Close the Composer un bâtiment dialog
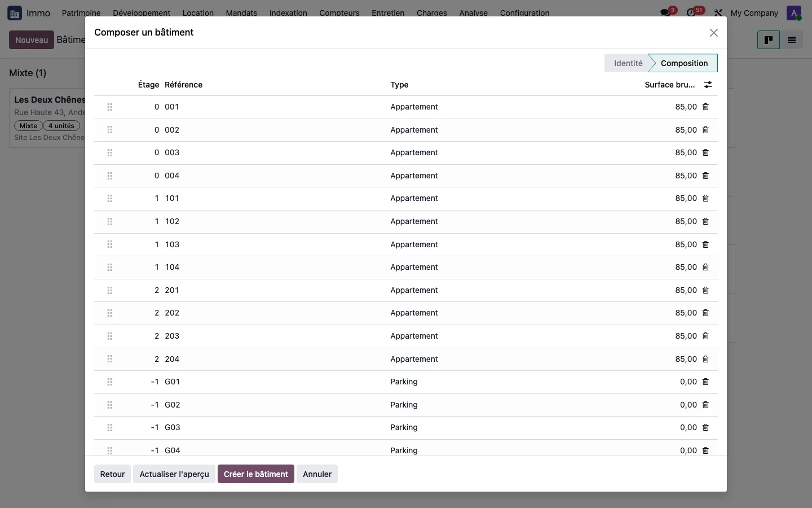The height and width of the screenshot is (508, 812). tap(714, 33)
